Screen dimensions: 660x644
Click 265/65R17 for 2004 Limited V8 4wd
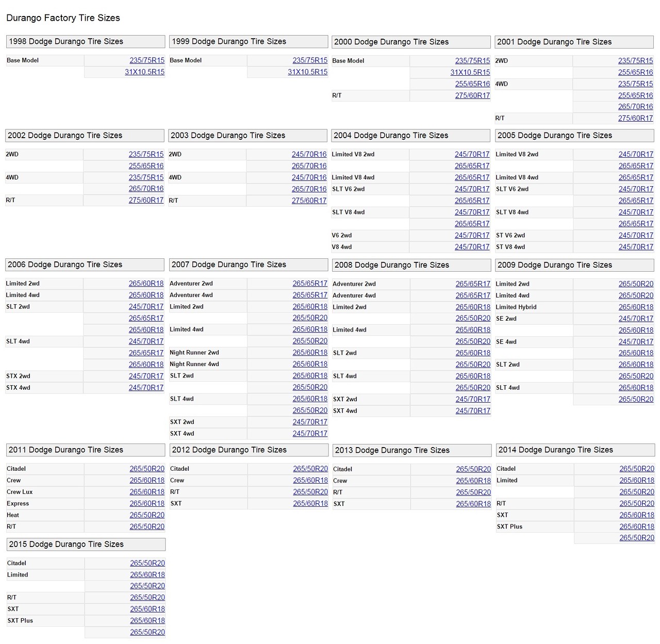click(x=472, y=177)
